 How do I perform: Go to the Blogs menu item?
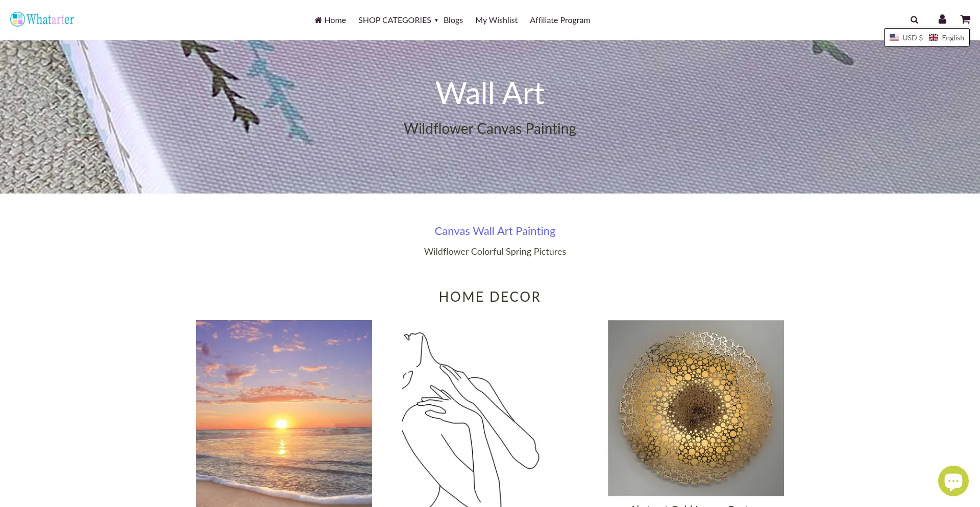[x=453, y=20]
